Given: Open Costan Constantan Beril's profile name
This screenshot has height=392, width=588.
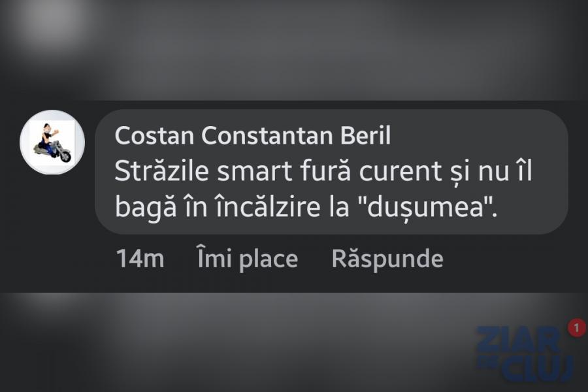Looking at the screenshot, I should (252, 136).
